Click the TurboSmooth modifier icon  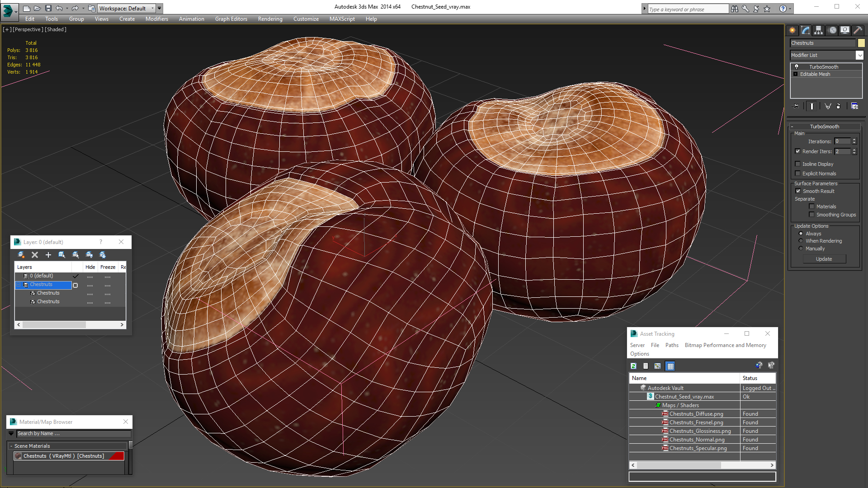pos(797,66)
